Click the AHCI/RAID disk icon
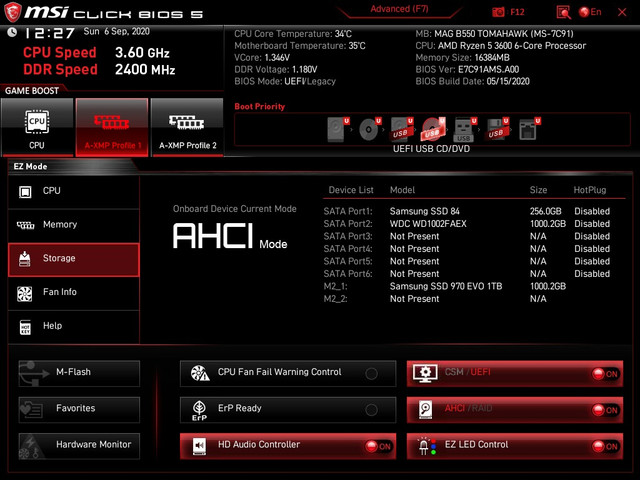The image size is (640, 480). 425,410
